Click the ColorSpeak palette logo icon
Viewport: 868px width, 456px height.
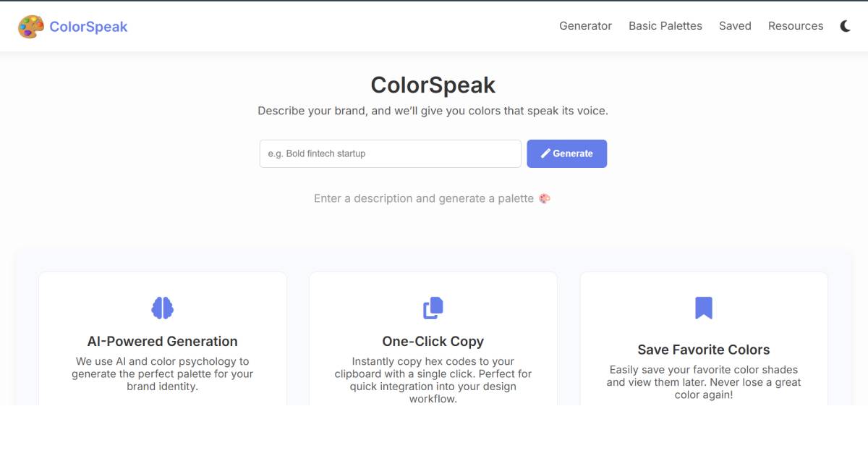[31, 27]
